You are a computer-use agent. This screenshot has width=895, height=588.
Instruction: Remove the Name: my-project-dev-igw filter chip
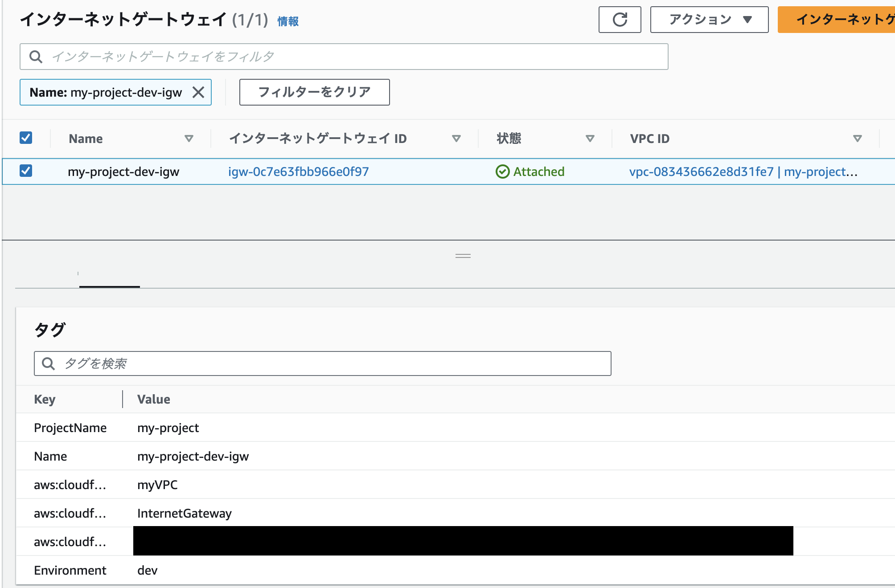pos(199,92)
